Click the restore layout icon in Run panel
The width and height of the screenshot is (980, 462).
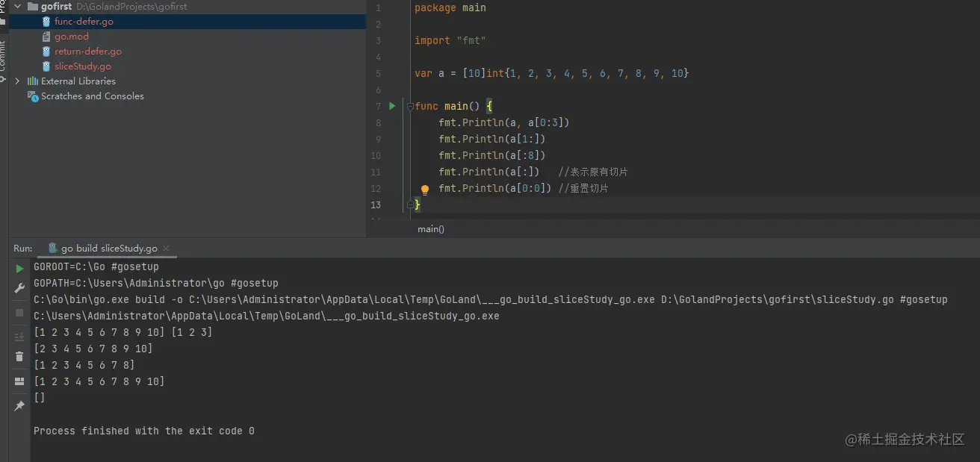[19, 381]
